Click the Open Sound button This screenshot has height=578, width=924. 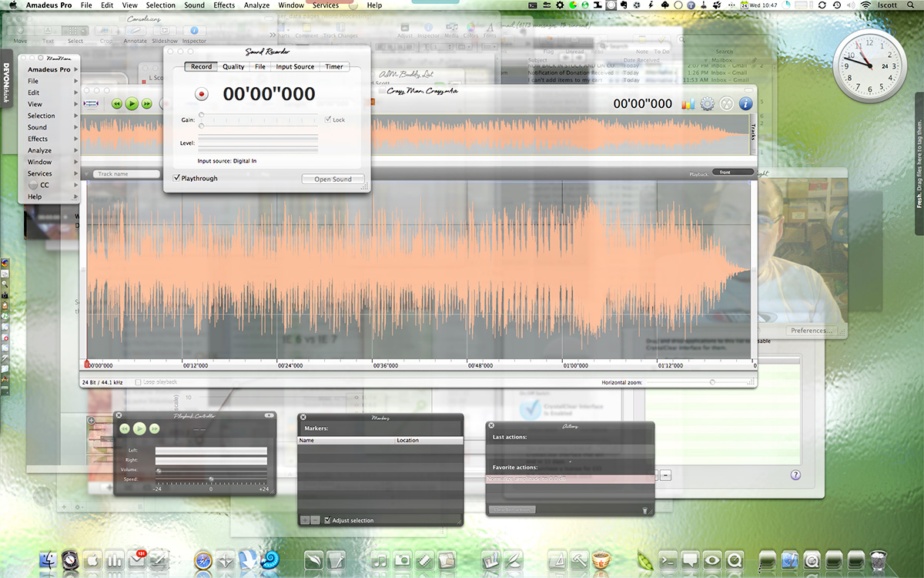(333, 179)
